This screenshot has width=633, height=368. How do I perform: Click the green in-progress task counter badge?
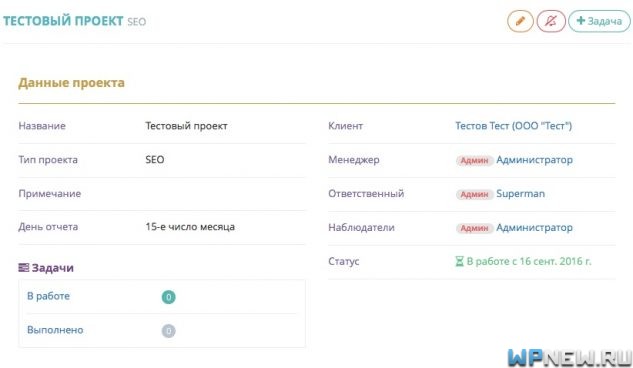[x=169, y=297]
